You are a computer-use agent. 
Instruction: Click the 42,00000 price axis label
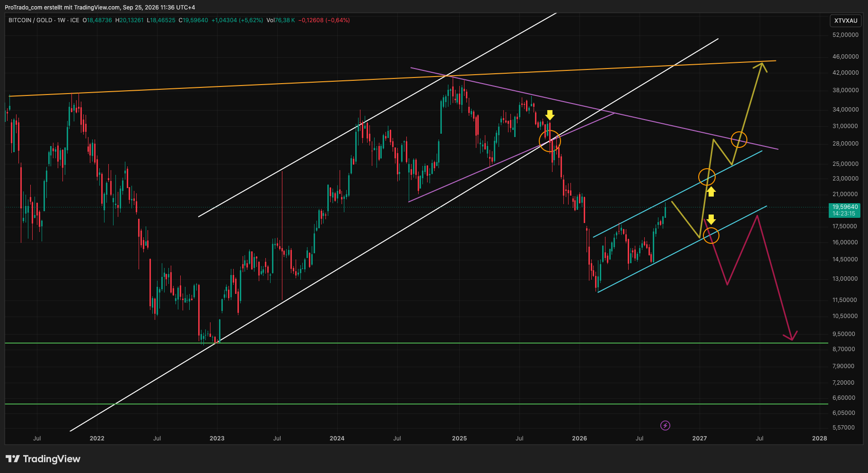845,73
